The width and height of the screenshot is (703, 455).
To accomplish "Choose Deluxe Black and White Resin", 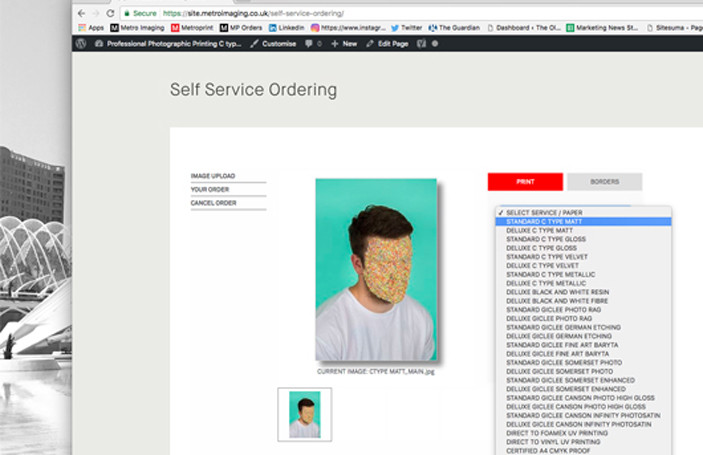I will point(583,292).
